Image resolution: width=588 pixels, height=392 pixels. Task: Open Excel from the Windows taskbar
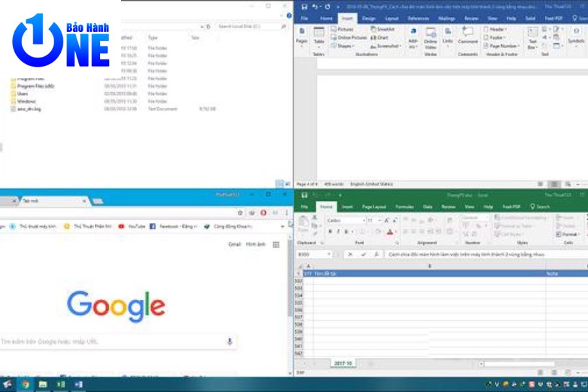[60, 385]
